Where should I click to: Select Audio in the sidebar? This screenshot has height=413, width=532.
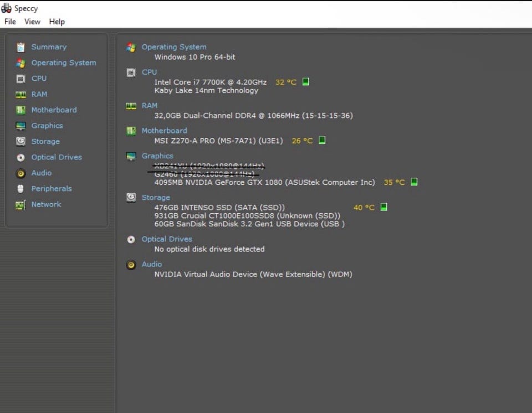pyautogui.click(x=42, y=173)
